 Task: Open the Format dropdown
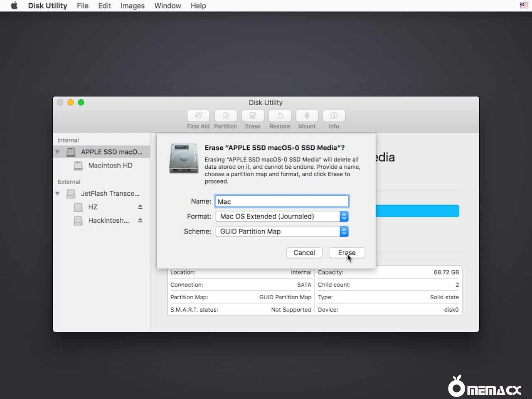pos(282,217)
